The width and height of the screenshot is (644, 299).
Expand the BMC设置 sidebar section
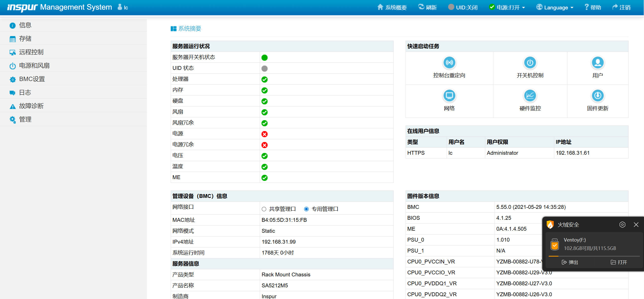[32, 79]
